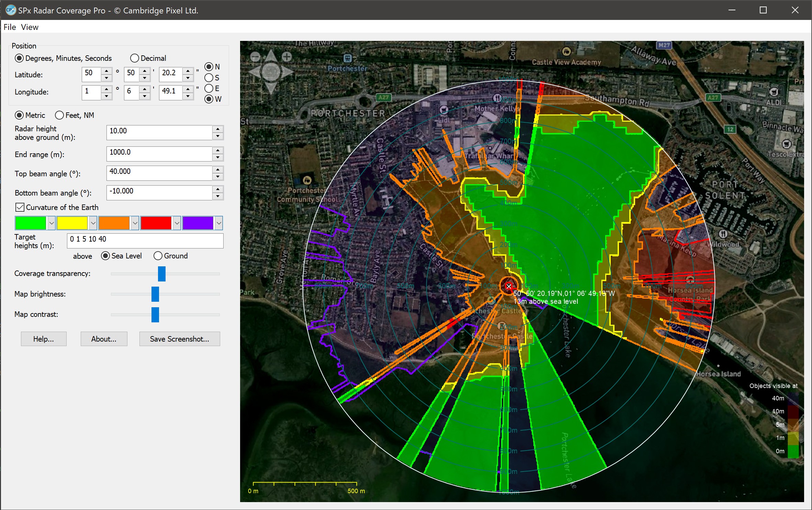Click the Save Screenshot button
The image size is (812, 510).
tap(179, 339)
